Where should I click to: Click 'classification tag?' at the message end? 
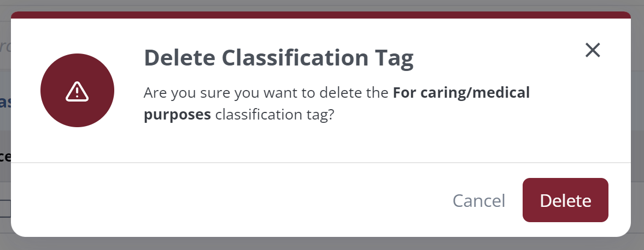pyautogui.click(x=275, y=115)
